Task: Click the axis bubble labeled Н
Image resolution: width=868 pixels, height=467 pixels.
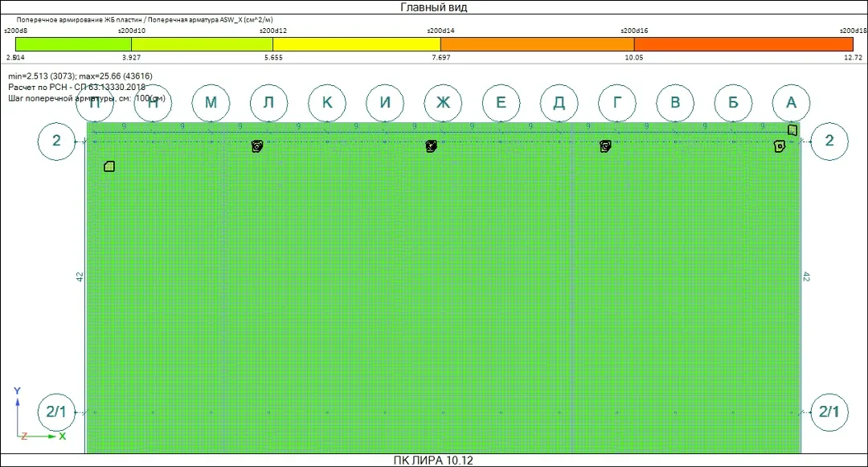Action: [x=153, y=103]
